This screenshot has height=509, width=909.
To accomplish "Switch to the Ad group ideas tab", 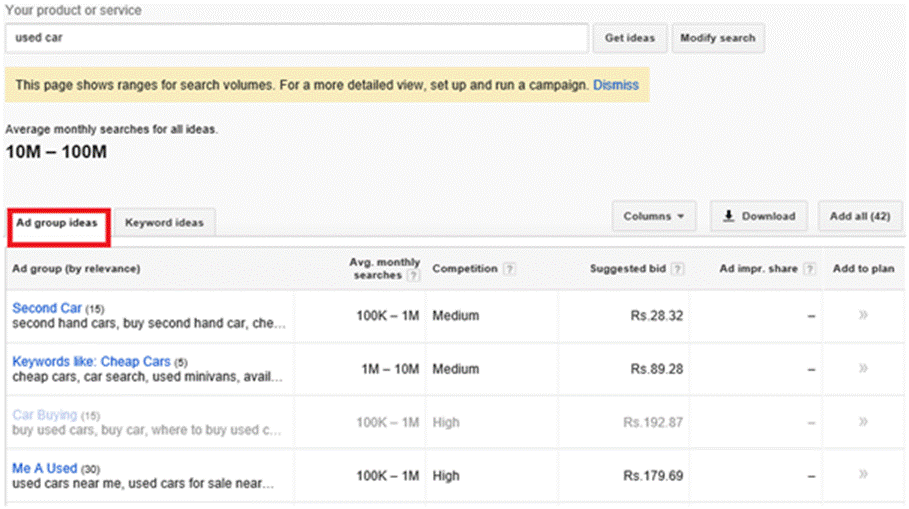I will 57,223.
